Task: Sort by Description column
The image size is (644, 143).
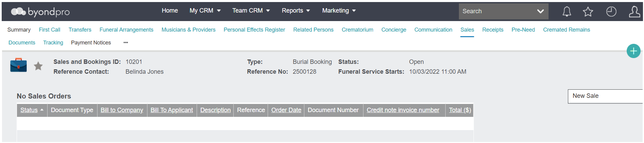Action: click(x=215, y=110)
